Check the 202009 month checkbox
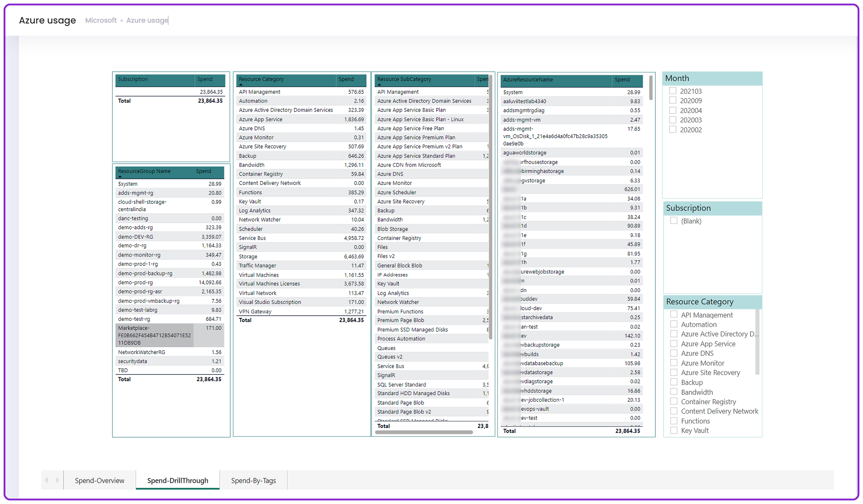Image resolution: width=863 pixels, height=504 pixels. click(673, 100)
